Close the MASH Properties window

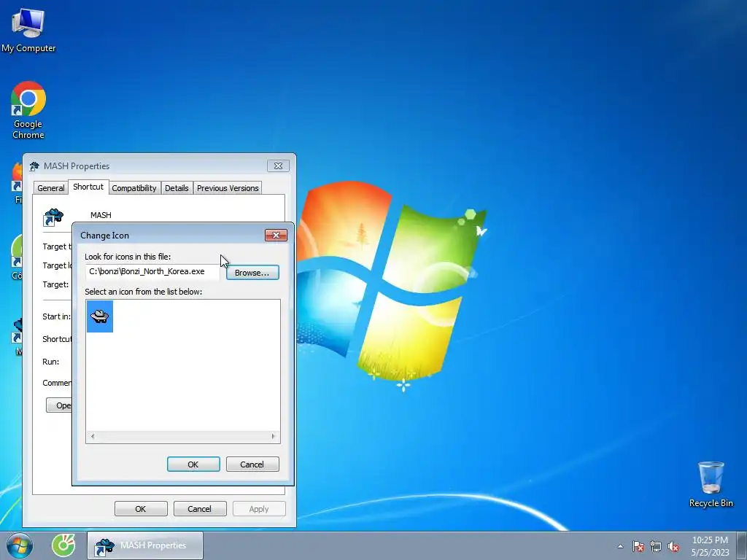278,166
